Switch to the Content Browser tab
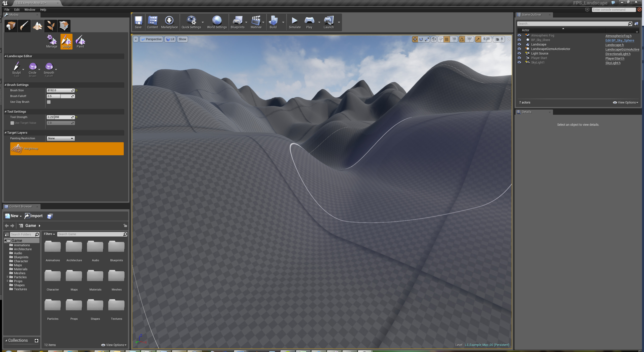This screenshot has height=352, width=644. [20, 206]
